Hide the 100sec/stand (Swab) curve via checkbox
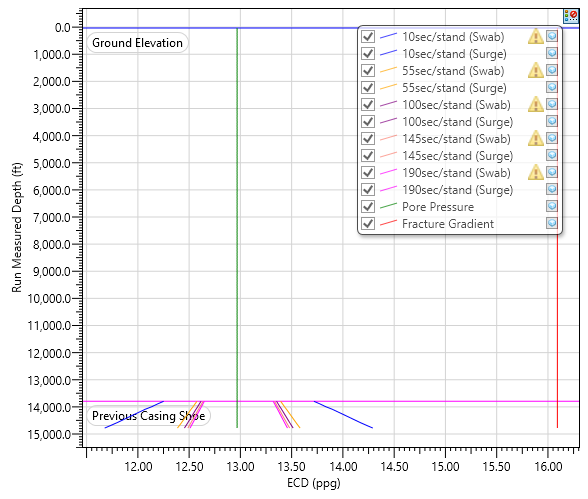This screenshot has height=499, width=588. click(x=368, y=105)
